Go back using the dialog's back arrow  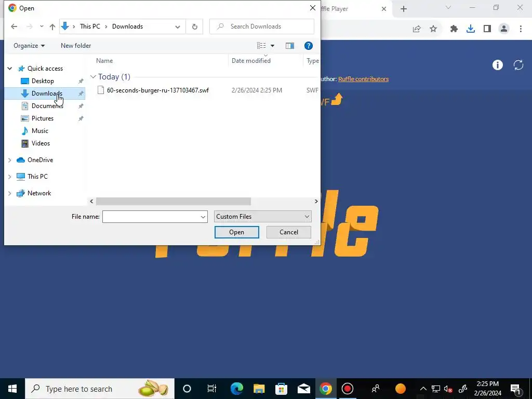14,26
